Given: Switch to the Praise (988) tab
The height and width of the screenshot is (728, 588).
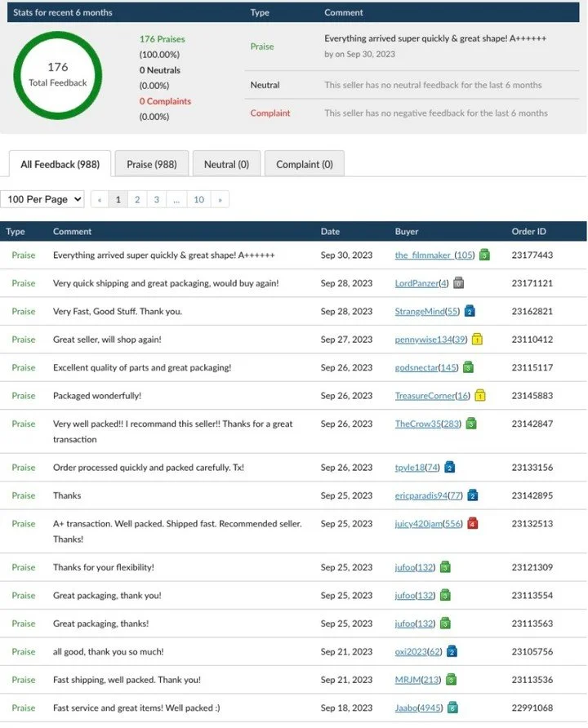Looking at the screenshot, I should pyautogui.click(x=152, y=164).
